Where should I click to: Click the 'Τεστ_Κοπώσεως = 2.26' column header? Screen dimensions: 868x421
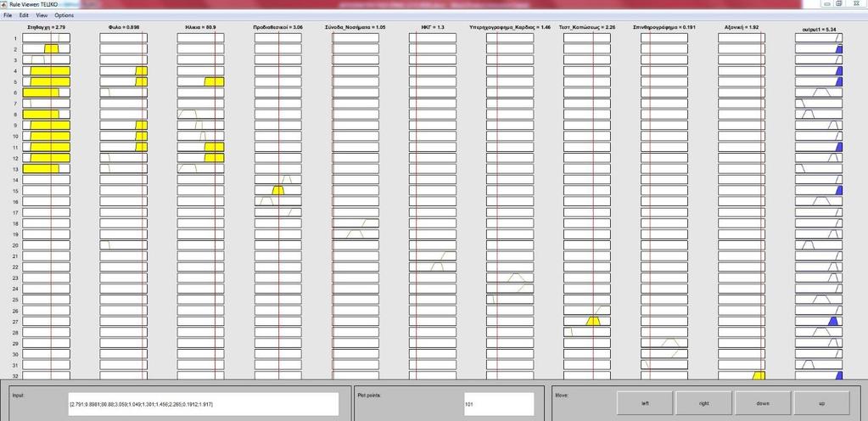click(x=587, y=26)
